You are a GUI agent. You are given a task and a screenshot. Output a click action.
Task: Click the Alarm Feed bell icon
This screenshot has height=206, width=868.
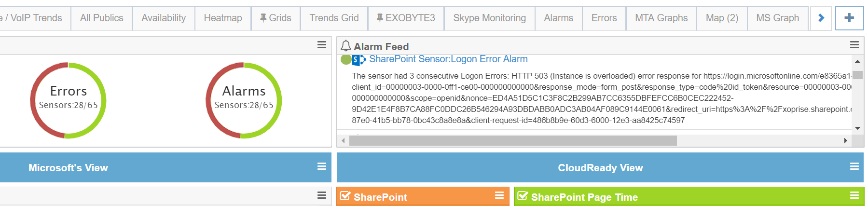tap(345, 46)
